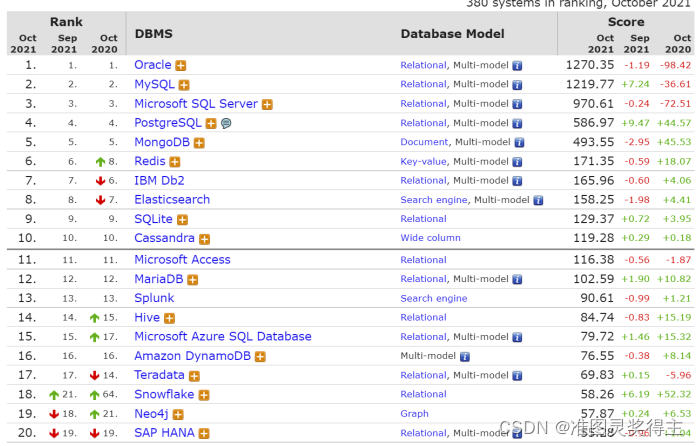699x446 pixels.
Task: Open the PostgreSQL link
Action: 168,123
